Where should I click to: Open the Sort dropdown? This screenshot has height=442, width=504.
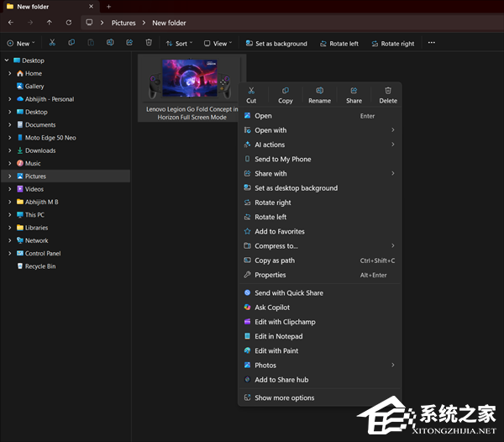(179, 44)
